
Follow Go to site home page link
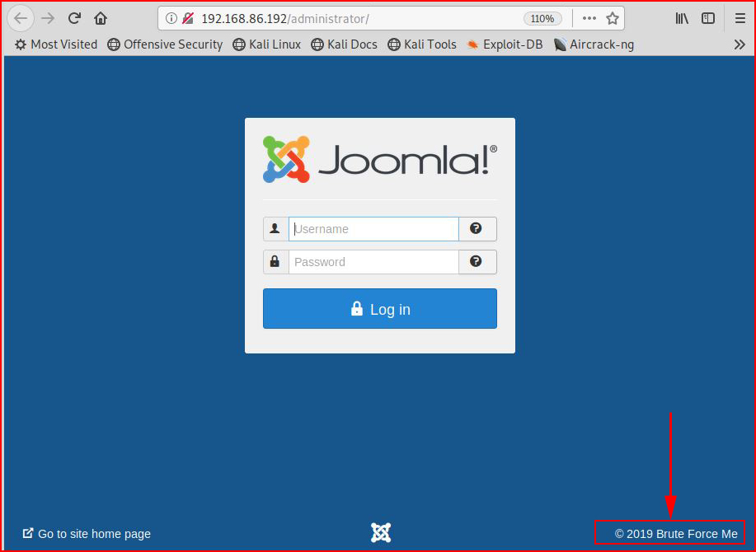click(87, 534)
